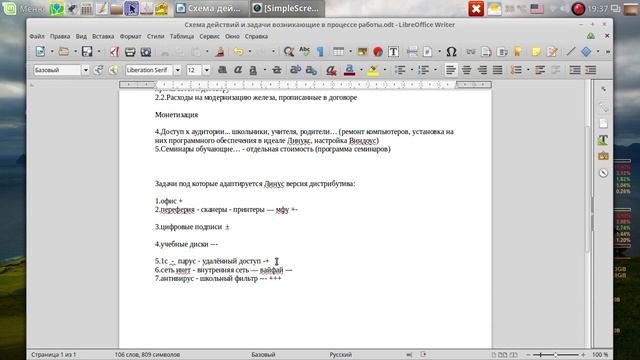Click the Print toolbar icon
The image size is (640, 360).
pos(130,51)
